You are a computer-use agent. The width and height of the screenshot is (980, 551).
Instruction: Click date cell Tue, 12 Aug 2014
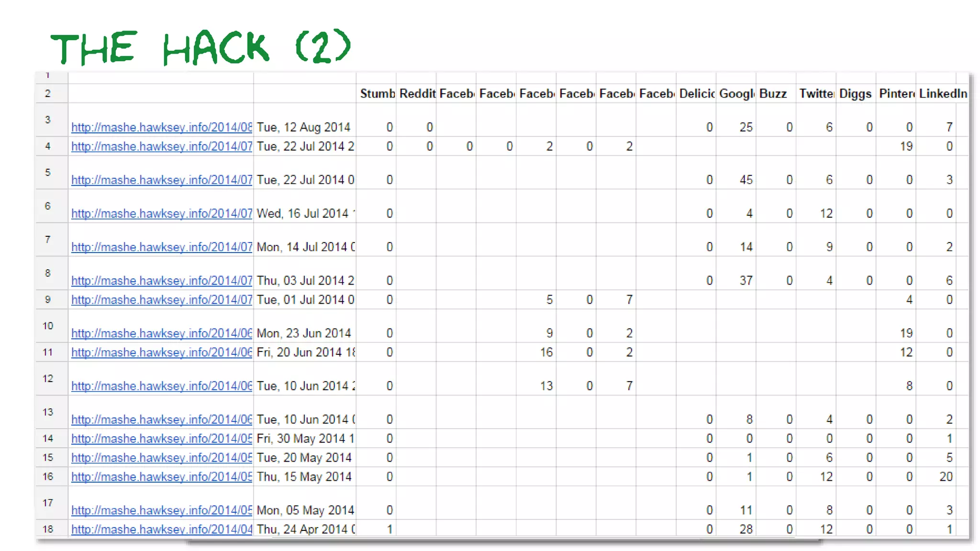tap(304, 127)
